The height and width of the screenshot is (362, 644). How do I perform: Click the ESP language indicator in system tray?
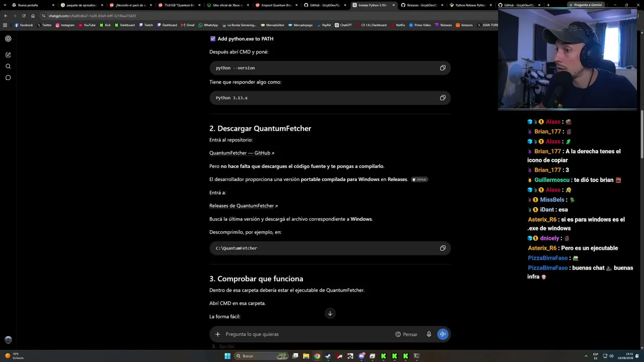[596, 356]
